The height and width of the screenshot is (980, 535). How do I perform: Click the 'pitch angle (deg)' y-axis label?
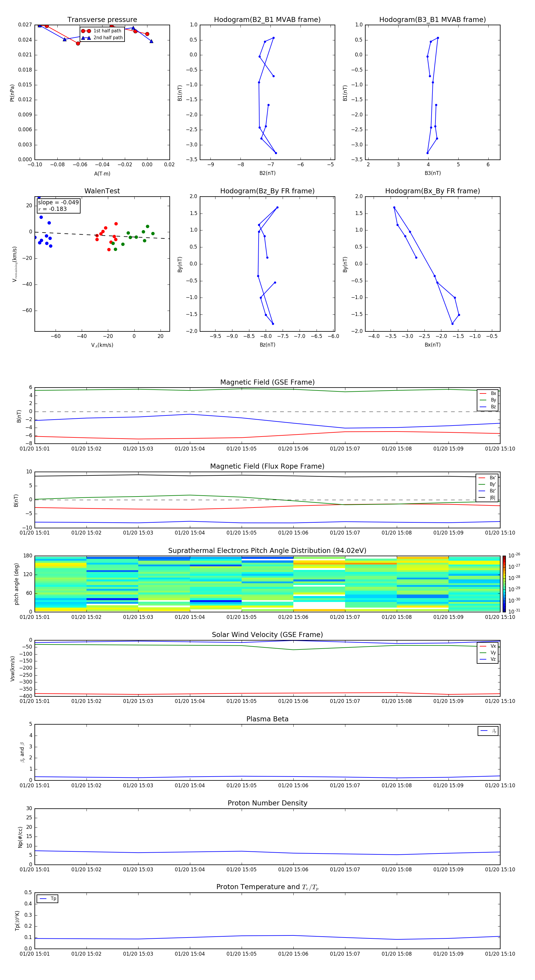pos(16,584)
